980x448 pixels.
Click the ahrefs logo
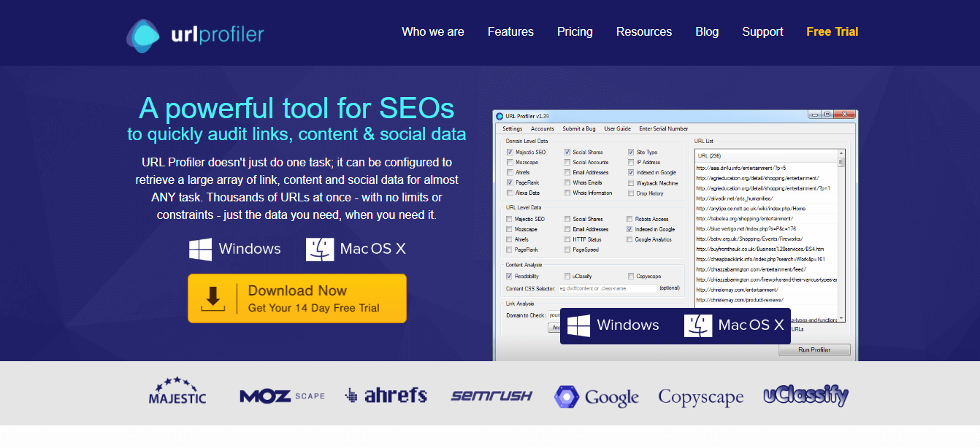pos(386,395)
